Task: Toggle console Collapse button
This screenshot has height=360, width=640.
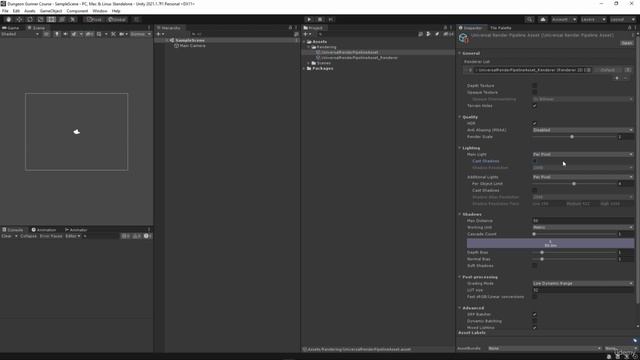Action: click(28, 236)
